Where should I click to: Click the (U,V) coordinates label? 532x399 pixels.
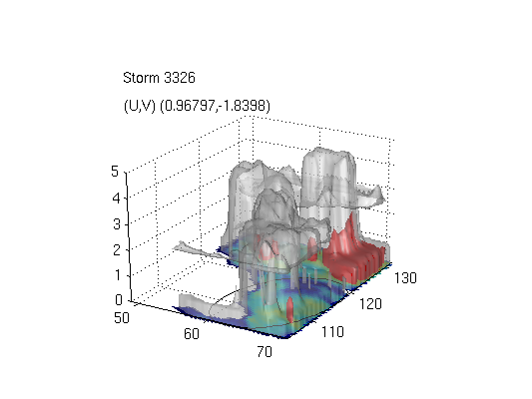[197, 106]
